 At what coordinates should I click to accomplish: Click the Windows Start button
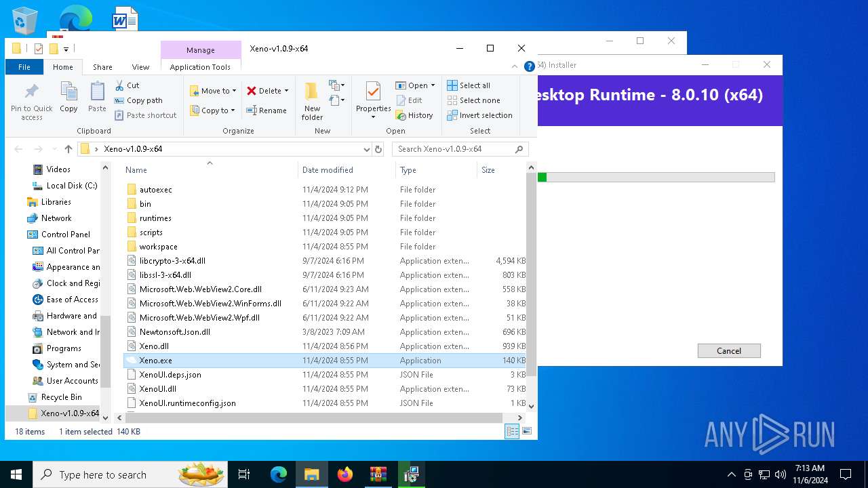(16, 474)
